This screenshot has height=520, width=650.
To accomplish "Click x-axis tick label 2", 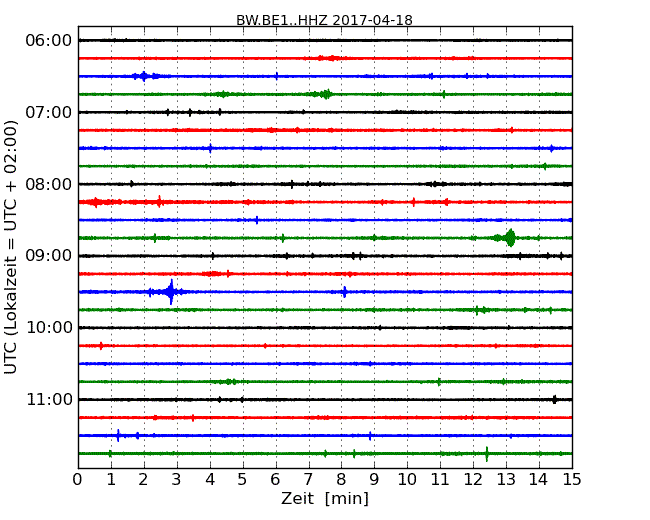I will (143, 480).
